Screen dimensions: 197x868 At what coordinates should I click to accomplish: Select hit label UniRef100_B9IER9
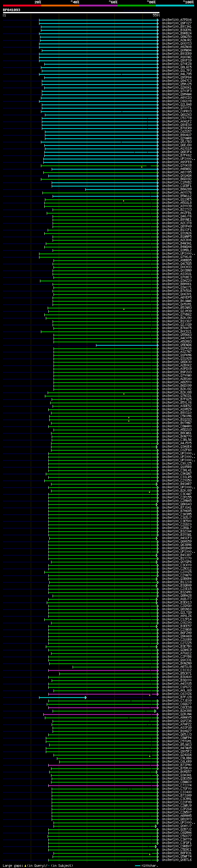176,54
